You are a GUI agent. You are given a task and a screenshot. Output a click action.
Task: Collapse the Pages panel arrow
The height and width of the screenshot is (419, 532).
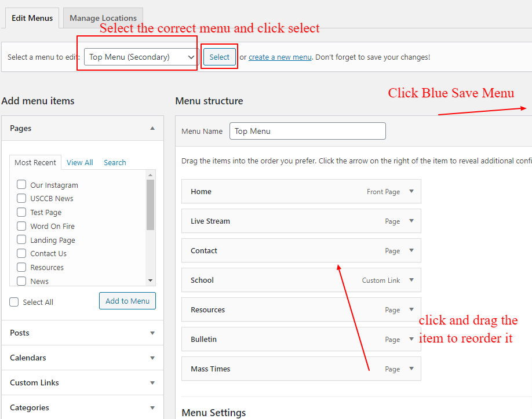(152, 128)
